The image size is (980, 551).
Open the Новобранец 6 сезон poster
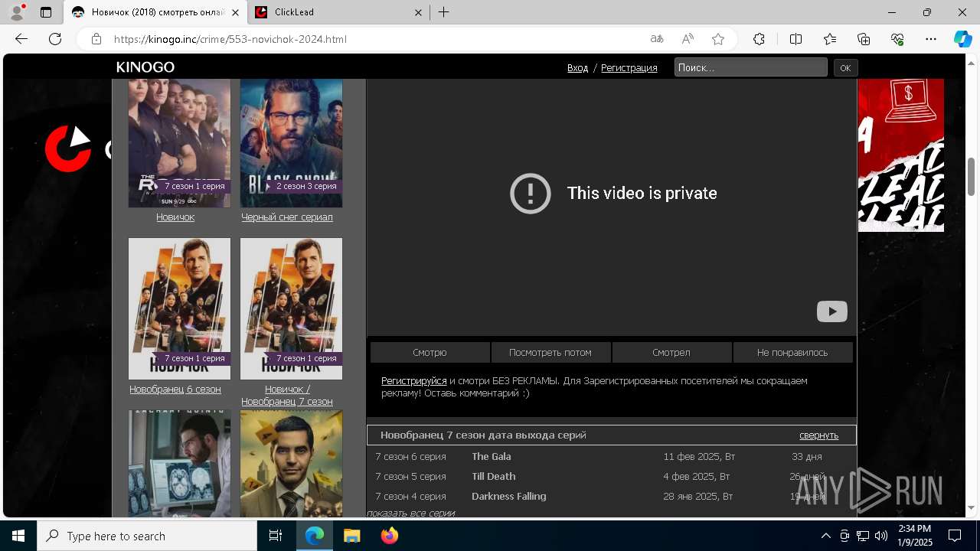[179, 308]
